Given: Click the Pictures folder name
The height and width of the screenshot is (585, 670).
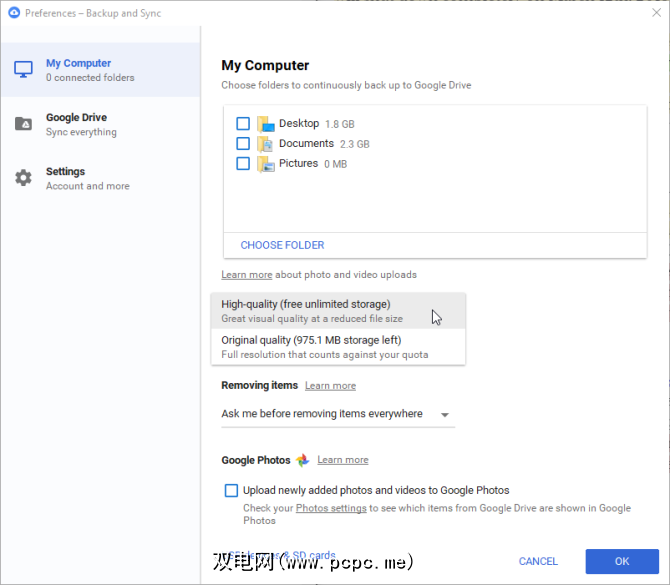Looking at the screenshot, I should coord(298,164).
